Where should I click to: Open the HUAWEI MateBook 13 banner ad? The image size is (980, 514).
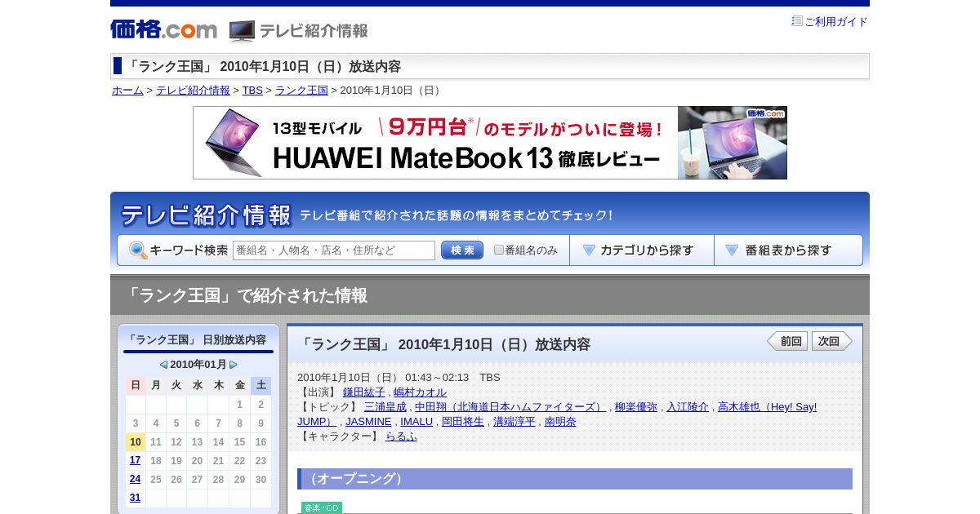490,143
